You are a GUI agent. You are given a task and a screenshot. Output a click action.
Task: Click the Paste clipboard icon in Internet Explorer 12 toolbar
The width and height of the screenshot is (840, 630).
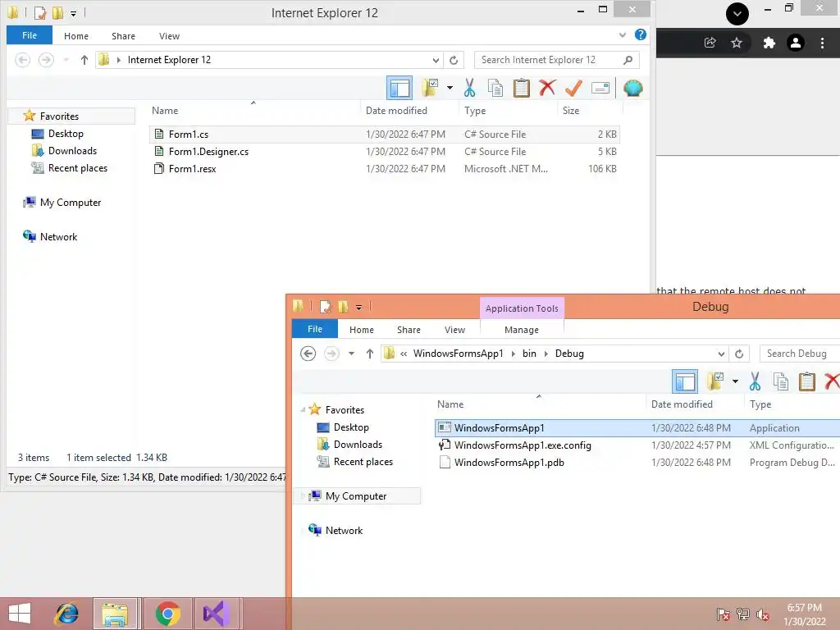(x=521, y=88)
